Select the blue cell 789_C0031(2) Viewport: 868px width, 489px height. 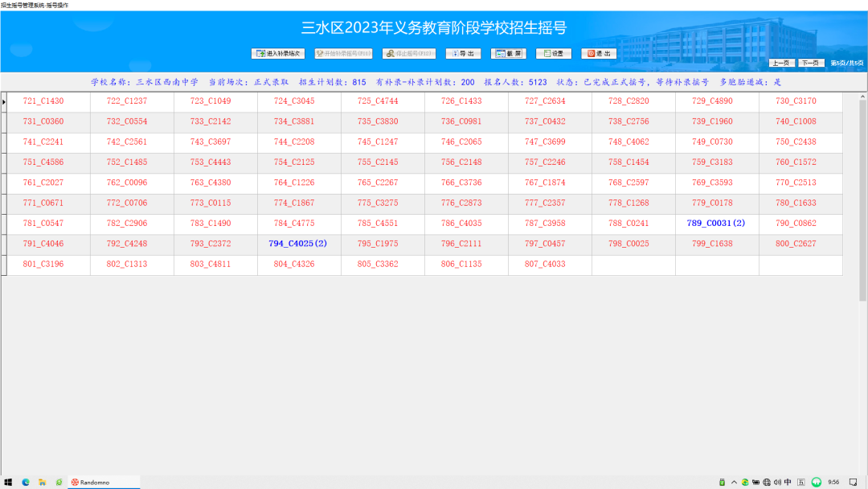pyautogui.click(x=716, y=223)
